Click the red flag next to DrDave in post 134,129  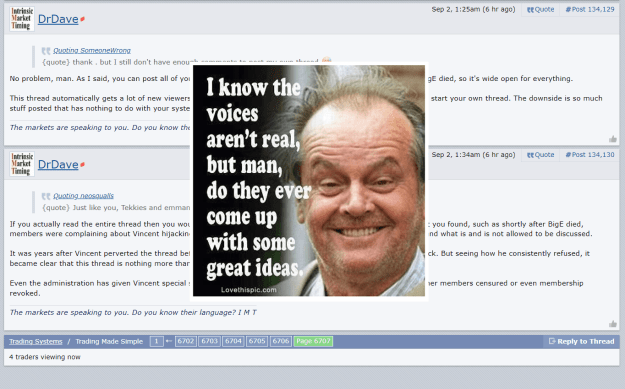pyautogui.click(x=83, y=19)
